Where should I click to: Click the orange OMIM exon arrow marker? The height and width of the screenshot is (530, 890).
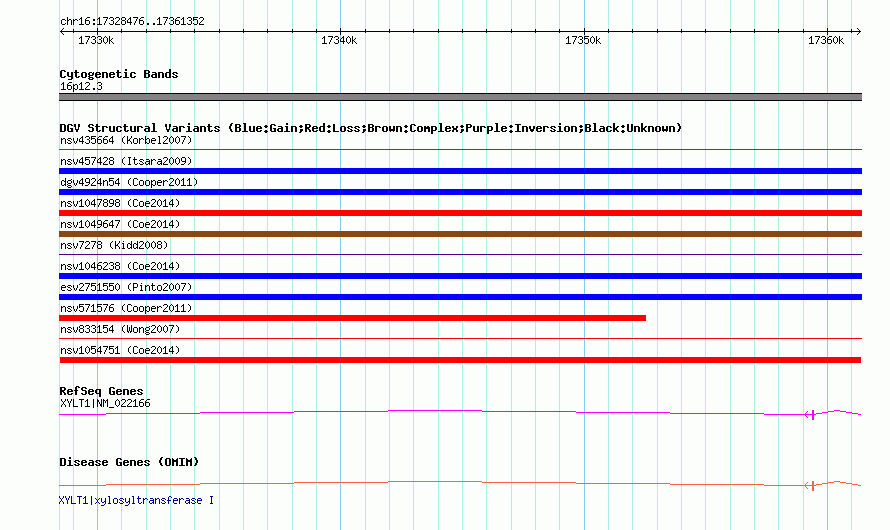[811, 486]
